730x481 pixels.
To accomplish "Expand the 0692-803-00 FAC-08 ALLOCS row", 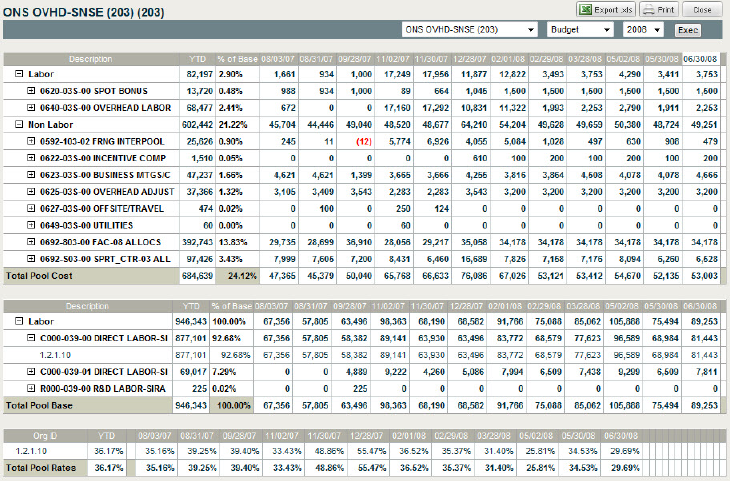I will (x=31, y=241).
